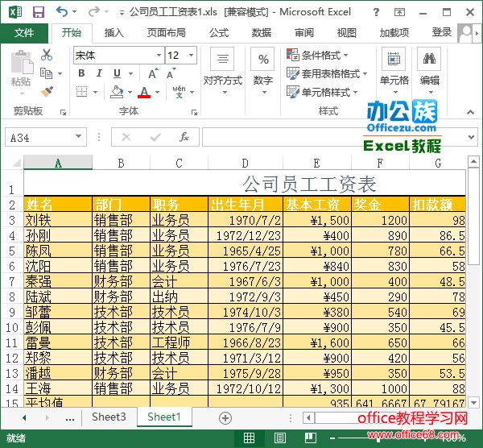Screen dimensions: 483x448
Task: Click the Save icon in quick access toolbar
Action: (x=38, y=12)
